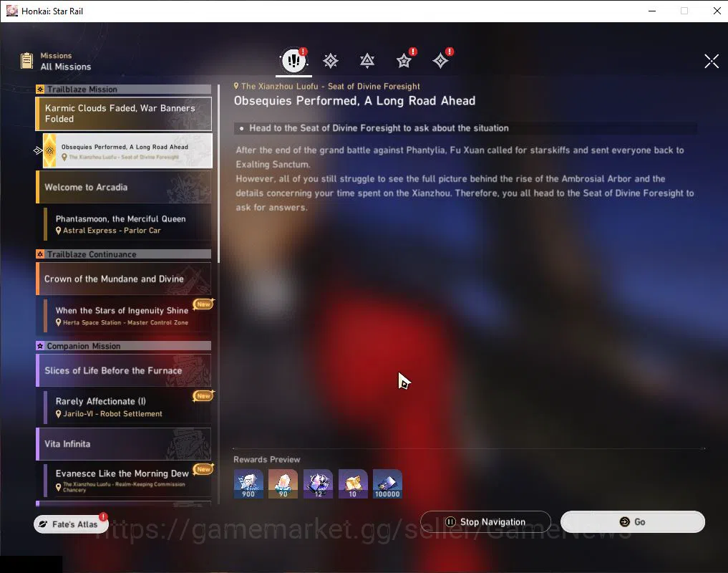
Task: Click location pin of Jarilo-VI - Robot Settlement
Action: point(59,414)
